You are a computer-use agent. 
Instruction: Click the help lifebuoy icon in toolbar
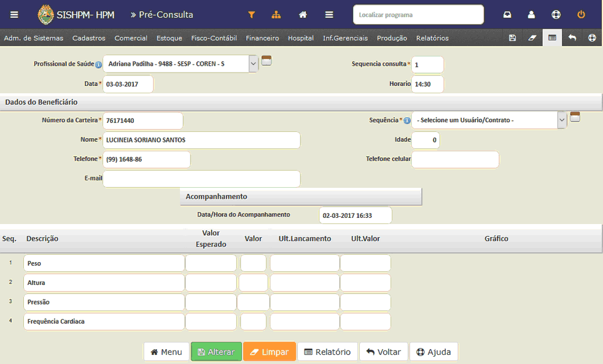click(592, 37)
